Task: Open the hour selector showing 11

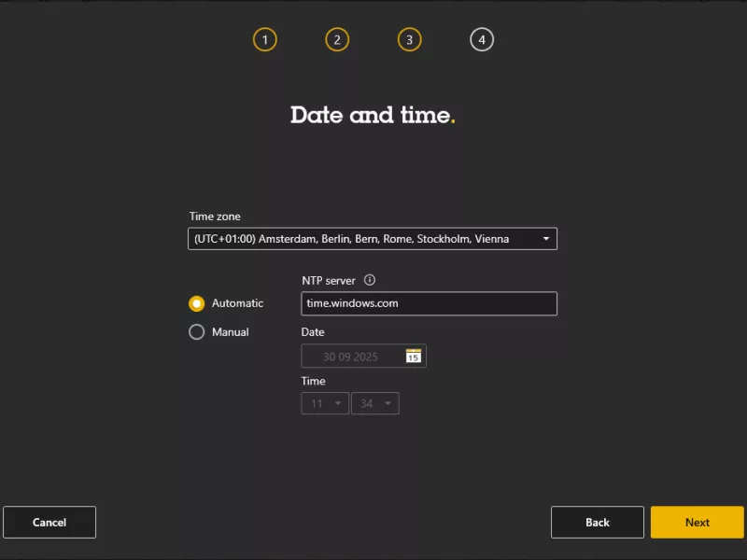Action: (324, 403)
